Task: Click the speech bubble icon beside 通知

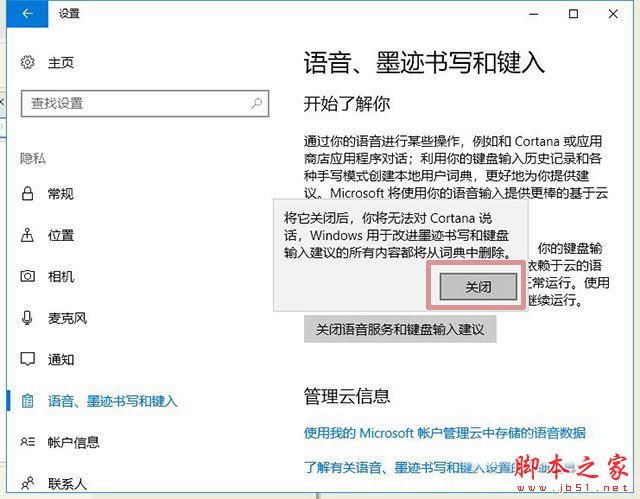Action: pyautogui.click(x=27, y=359)
